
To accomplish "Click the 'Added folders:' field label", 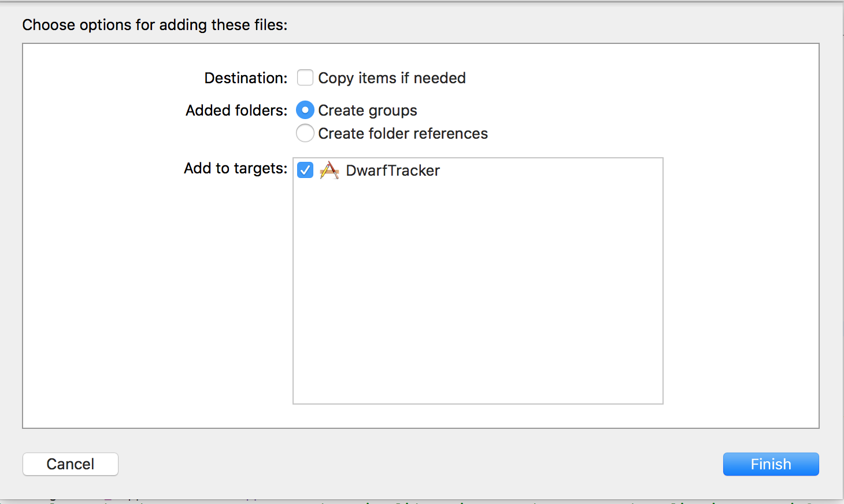I will pos(236,110).
